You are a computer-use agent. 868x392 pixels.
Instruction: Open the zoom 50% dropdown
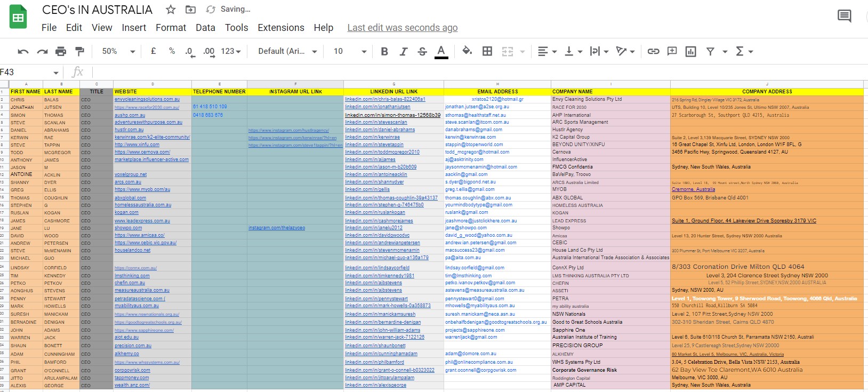tap(118, 51)
